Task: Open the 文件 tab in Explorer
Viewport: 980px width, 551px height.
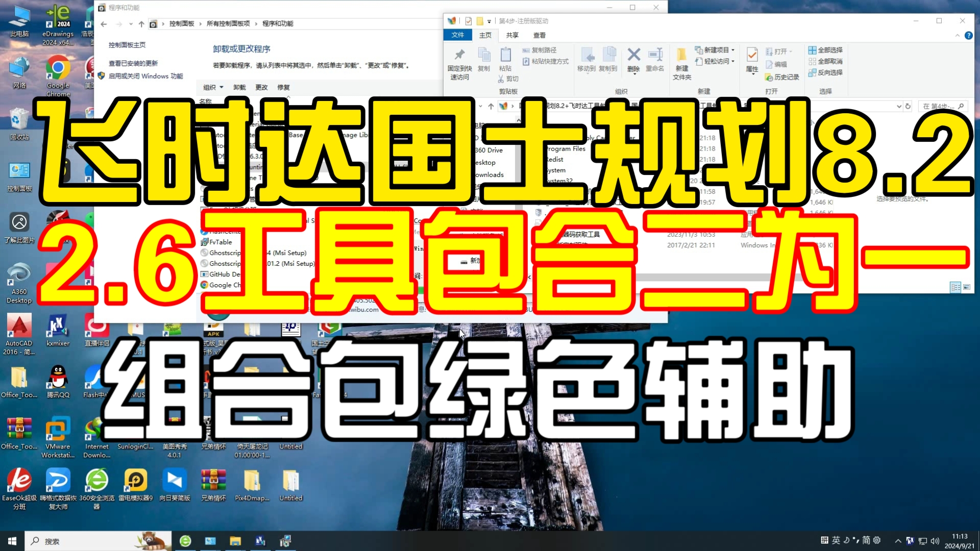Action: click(458, 35)
